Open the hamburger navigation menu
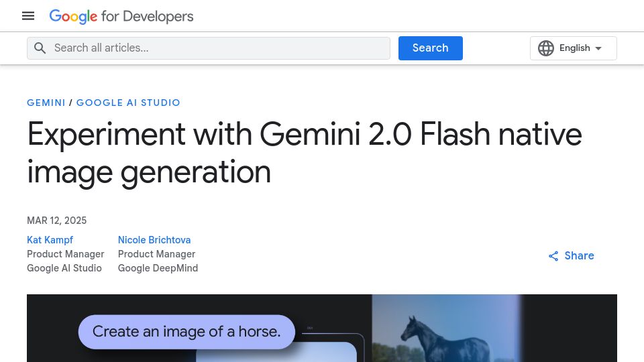The image size is (644, 362). pyautogui.click(x=28, y=16)
